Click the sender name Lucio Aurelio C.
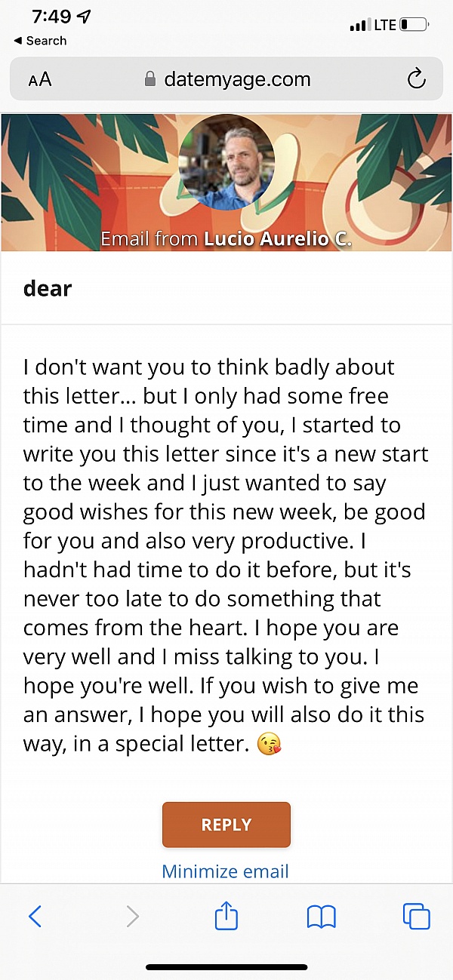 (x=277, y=239)
